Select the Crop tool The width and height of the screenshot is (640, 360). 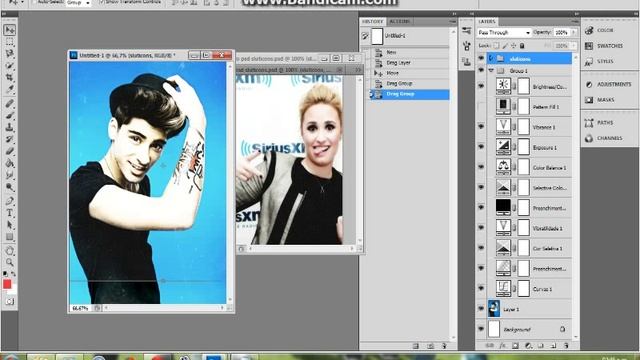click(9, 78)
